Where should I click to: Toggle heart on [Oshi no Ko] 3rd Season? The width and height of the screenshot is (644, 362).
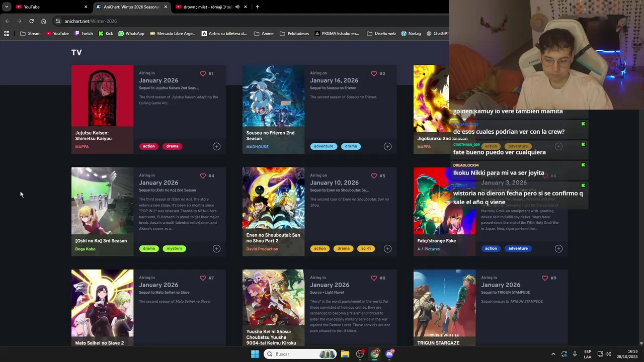click(x=203, y=176)
